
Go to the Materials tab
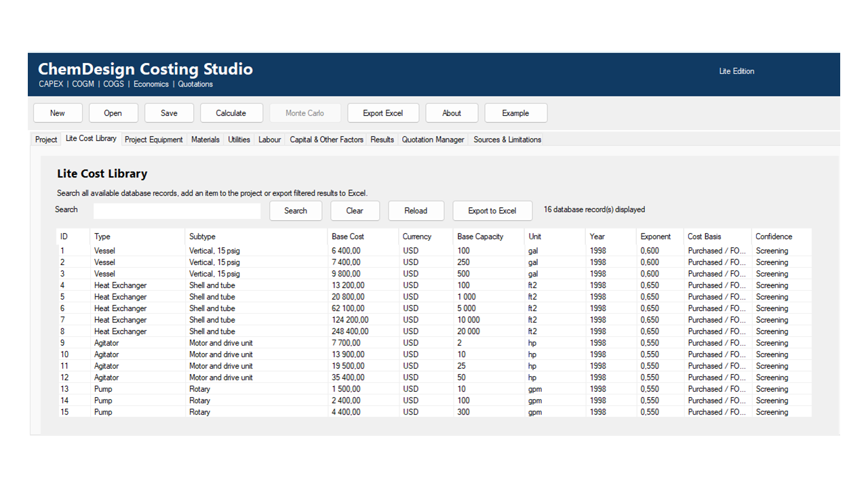coord(205,140)
